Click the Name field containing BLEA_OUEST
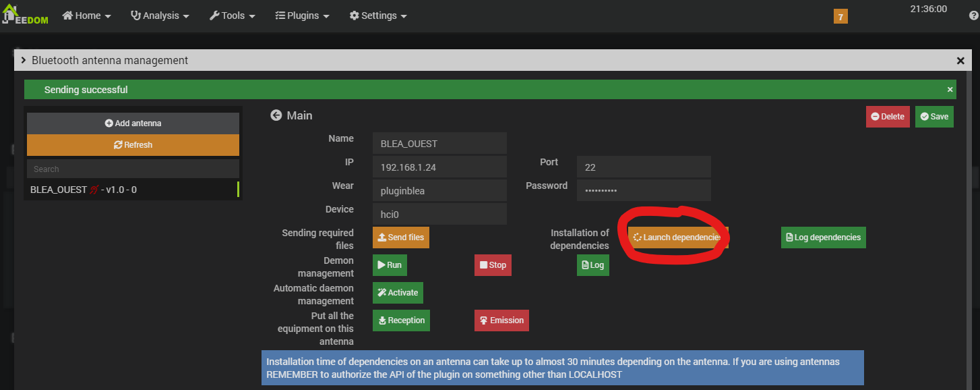Image resolution: width=980 pixels, height=390 pixels. coord(439,143)
